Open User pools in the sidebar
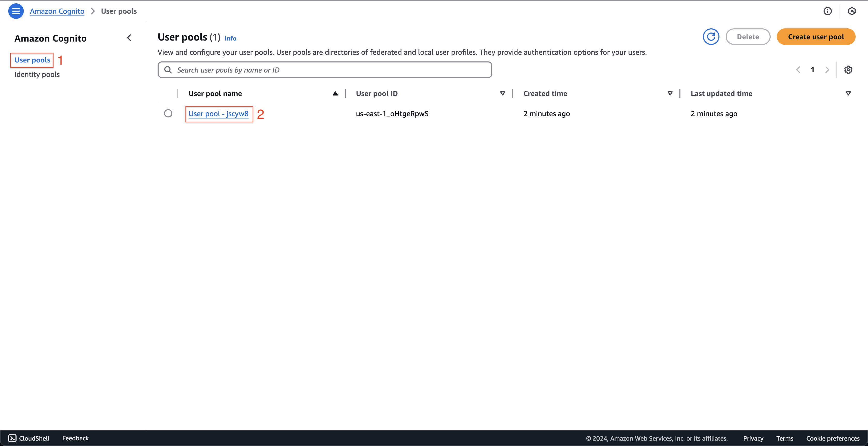868x446 pixels. [32, 60]
